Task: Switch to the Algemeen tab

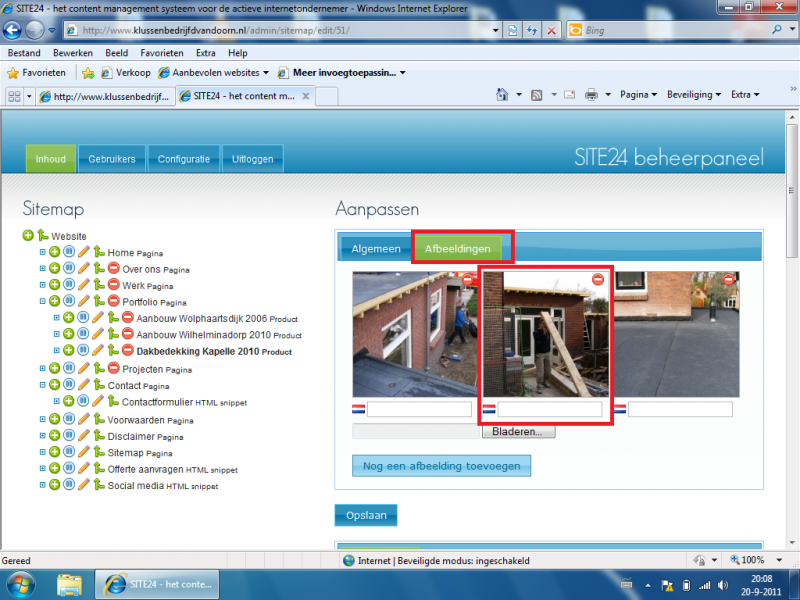Action: click(x=376, y=249)
